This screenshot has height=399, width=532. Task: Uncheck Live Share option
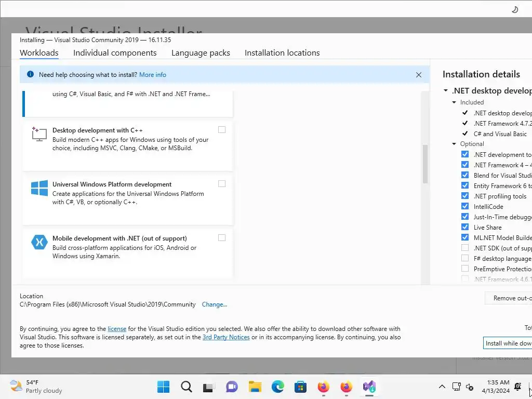(x=465, y=227)
